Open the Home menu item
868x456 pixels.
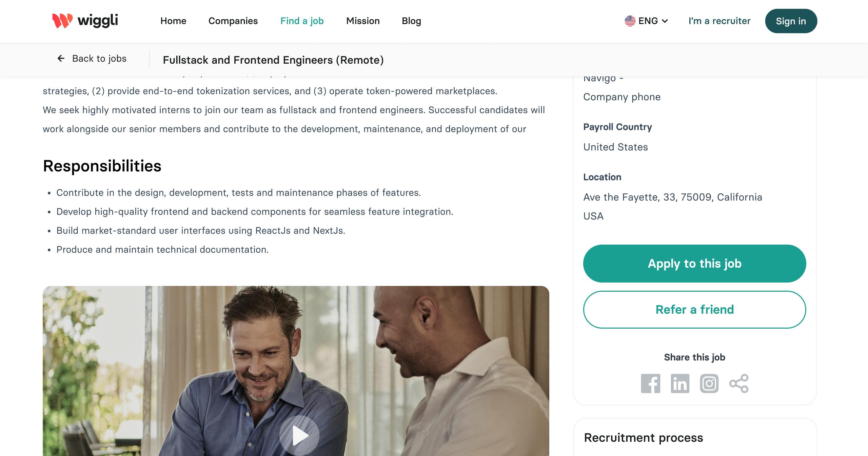coord(173,21)
